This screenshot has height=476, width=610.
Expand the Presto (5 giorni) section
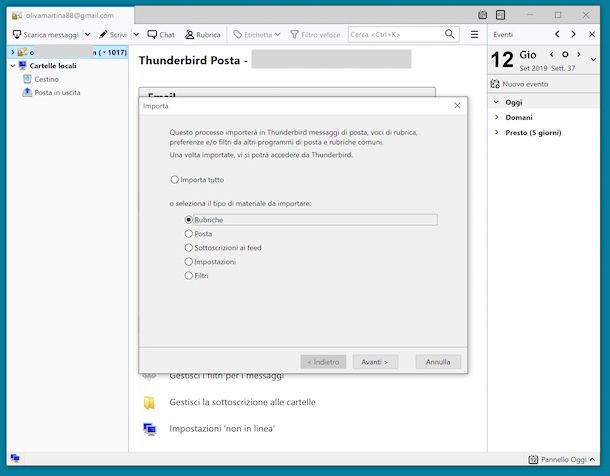pyautogui.click(x=496, y=132)
